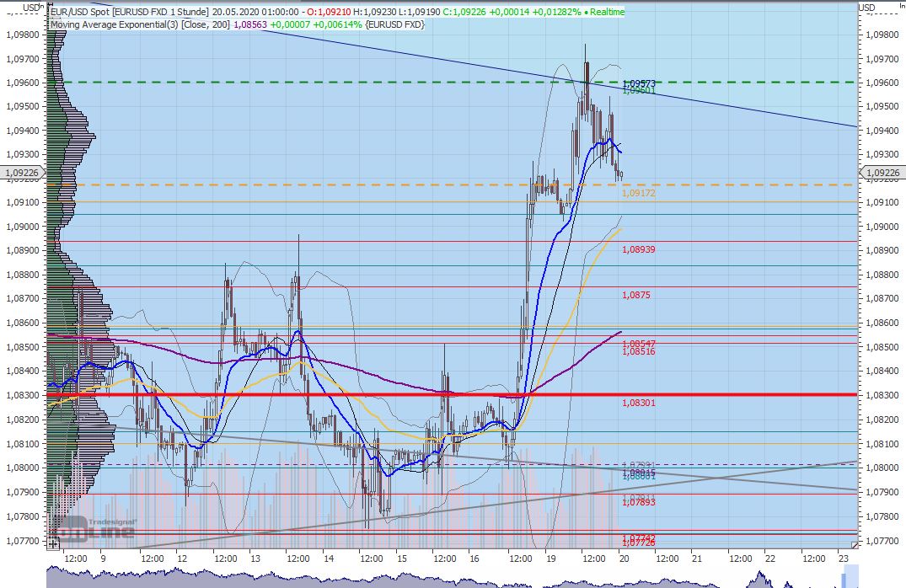
Task: Click date label 19 on time axis
Action: pos(550,558)
